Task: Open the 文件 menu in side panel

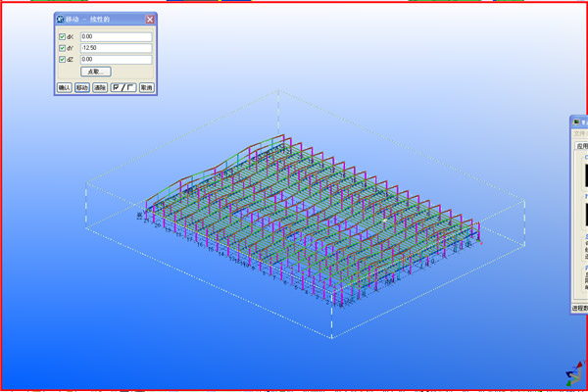Action: coord(580,133)
